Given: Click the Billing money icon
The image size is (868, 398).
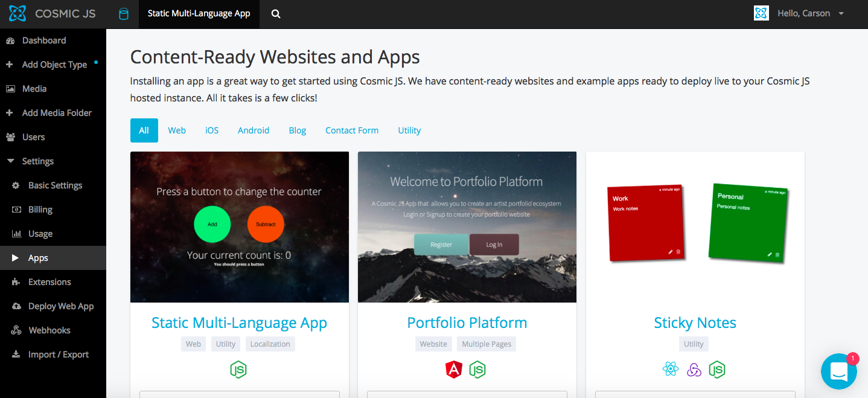Looking at the screenshot, I should coord(16,210).
